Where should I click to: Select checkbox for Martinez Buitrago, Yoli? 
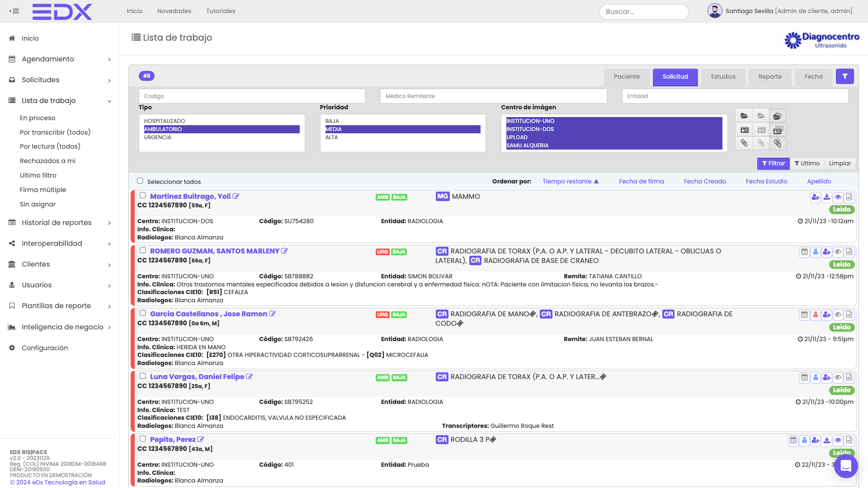point(143,196)
